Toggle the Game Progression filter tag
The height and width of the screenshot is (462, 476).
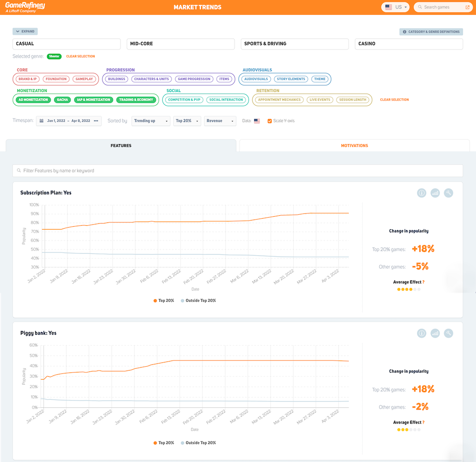pos(194,79)
